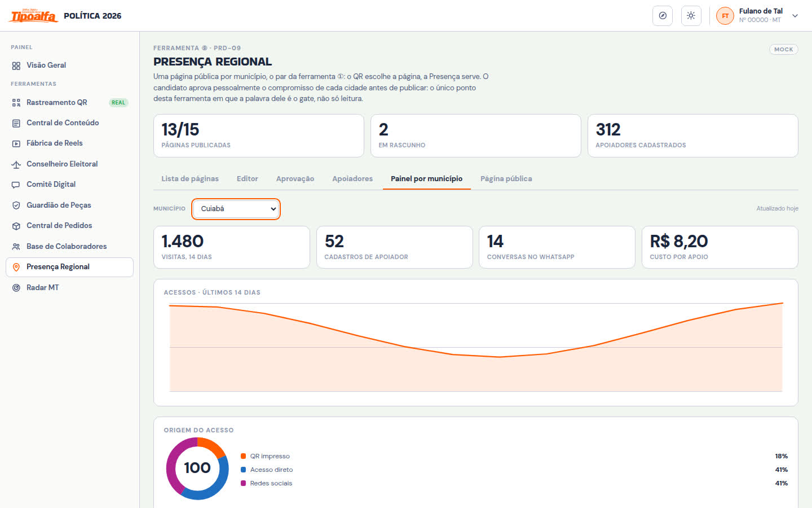Viewport: 812px width, 508px height.
Task: Click the 52 cadastros de apoiador card
Action: point(395,247)
